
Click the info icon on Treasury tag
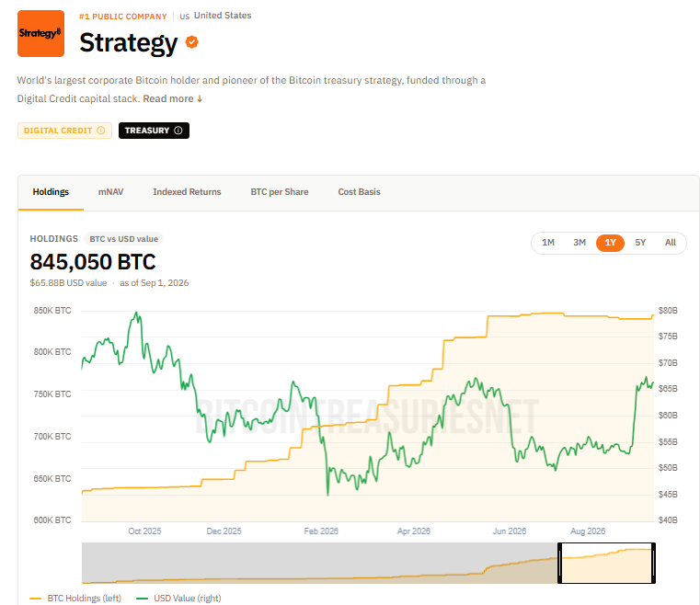[x=178, y=131]
